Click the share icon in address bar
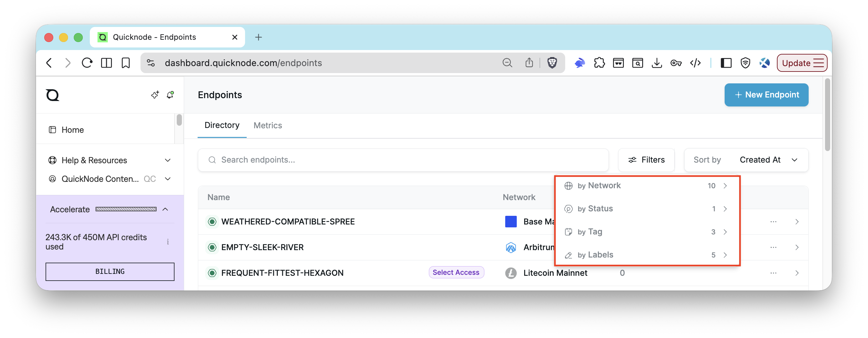868x338 pixels. tap(529, 63)
